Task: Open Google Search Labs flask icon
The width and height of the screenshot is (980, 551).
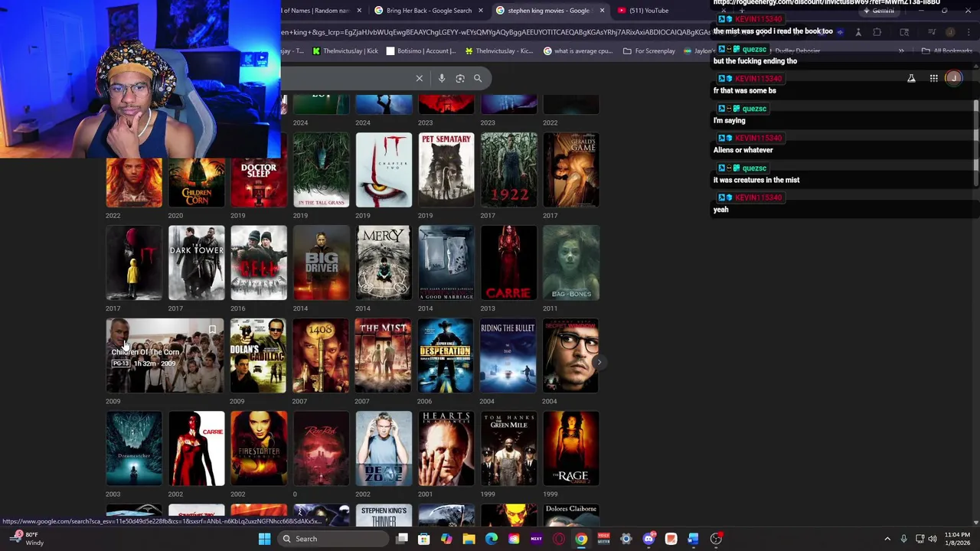Action: [x=911, y=78]
